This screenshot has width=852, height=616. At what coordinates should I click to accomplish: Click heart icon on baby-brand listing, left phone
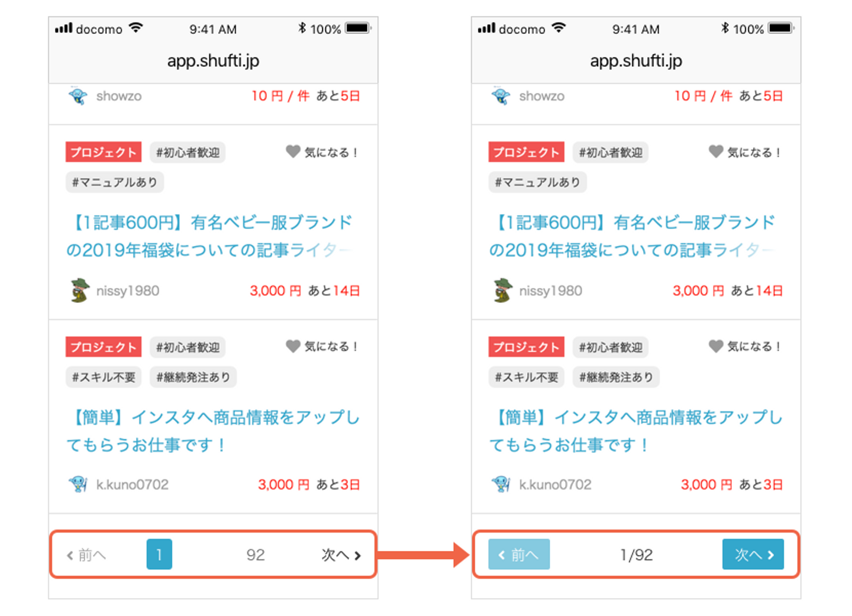pyautogui.click(x=293, y=151)
